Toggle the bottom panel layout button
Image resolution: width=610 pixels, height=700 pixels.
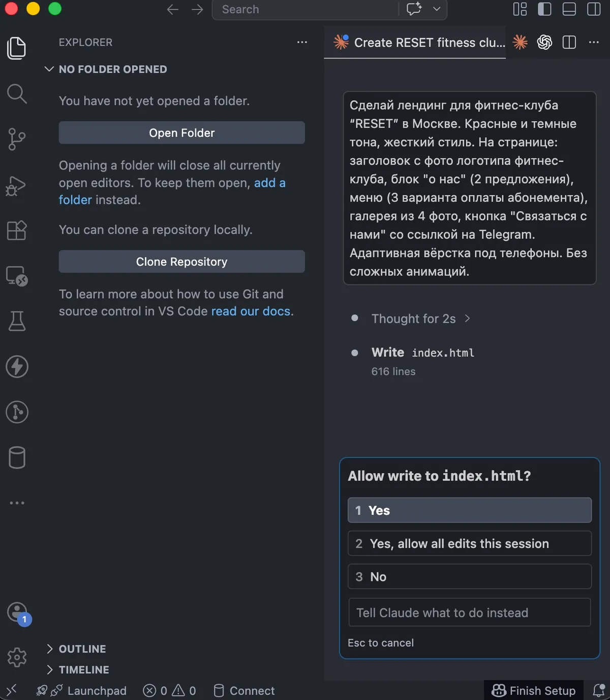click(x=569, y=9)
